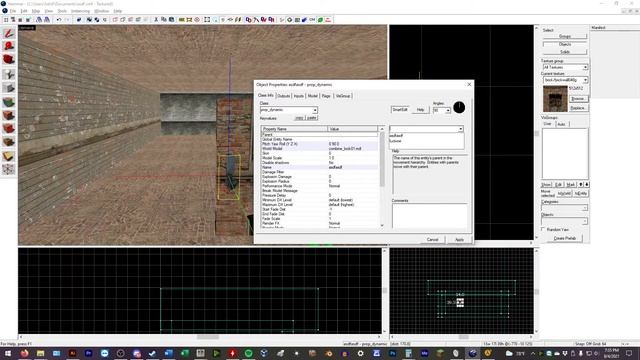Click the angle compass dial
The width and height of the screenshot is (640, 360).
tap(459, 107)
